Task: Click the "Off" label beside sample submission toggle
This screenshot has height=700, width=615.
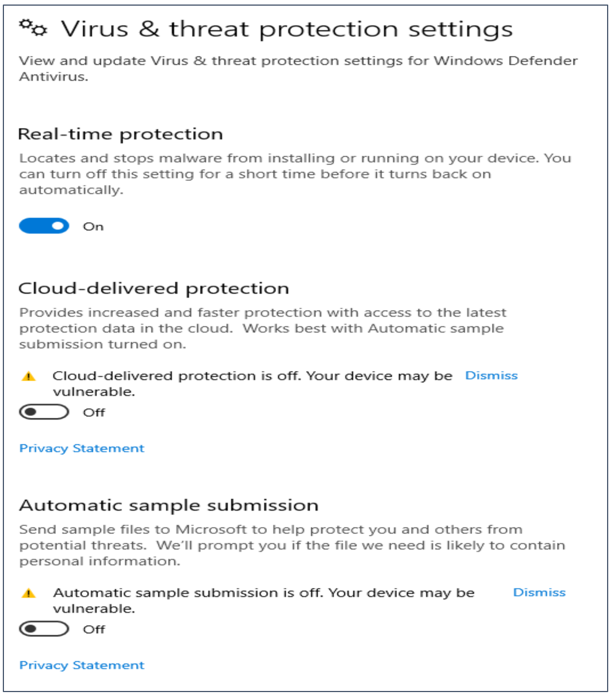Action: (94, 629)
